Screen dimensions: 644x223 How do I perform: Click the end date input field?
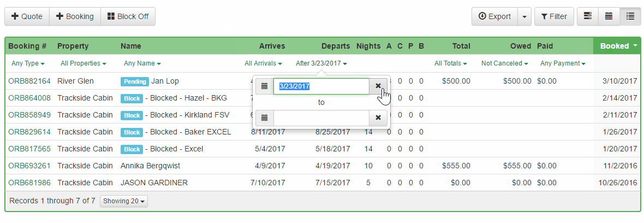(x=321, y=118)
